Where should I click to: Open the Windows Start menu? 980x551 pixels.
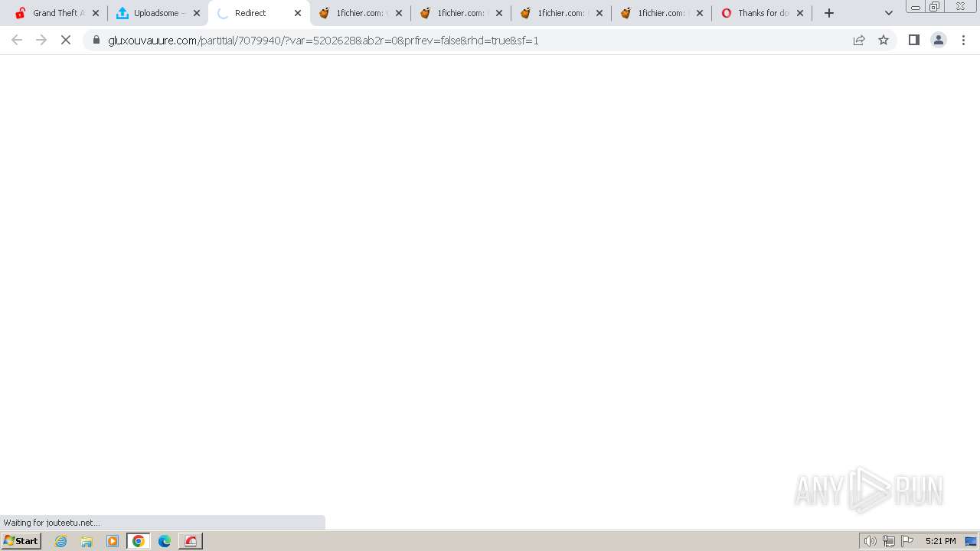(21, 541)
